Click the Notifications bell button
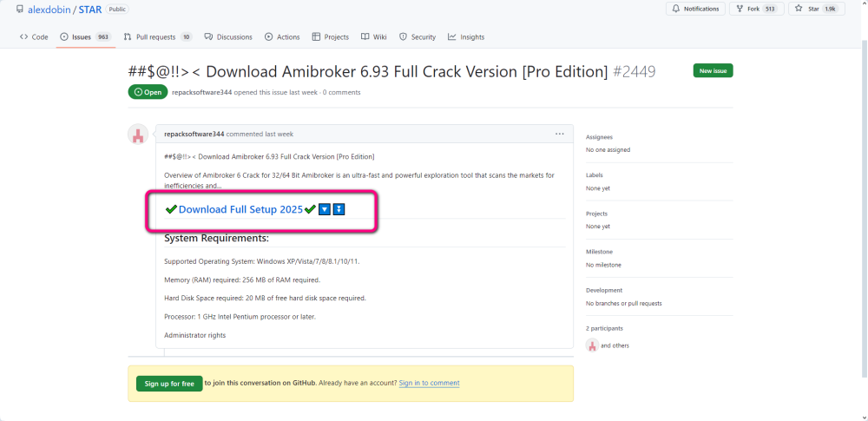The width and height of the screenshot is (868, 421). 696,9
